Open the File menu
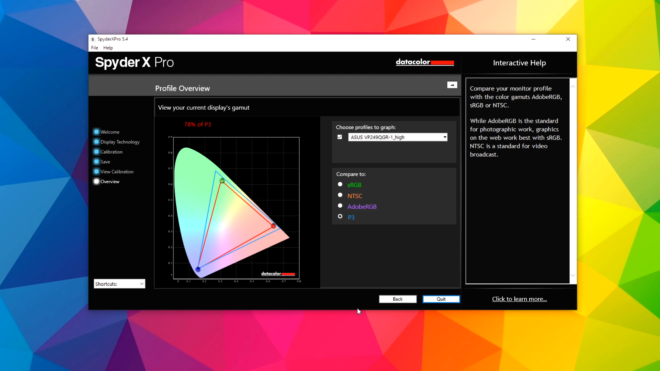Screen dimensions: 660x371 (x=94, y=48)
